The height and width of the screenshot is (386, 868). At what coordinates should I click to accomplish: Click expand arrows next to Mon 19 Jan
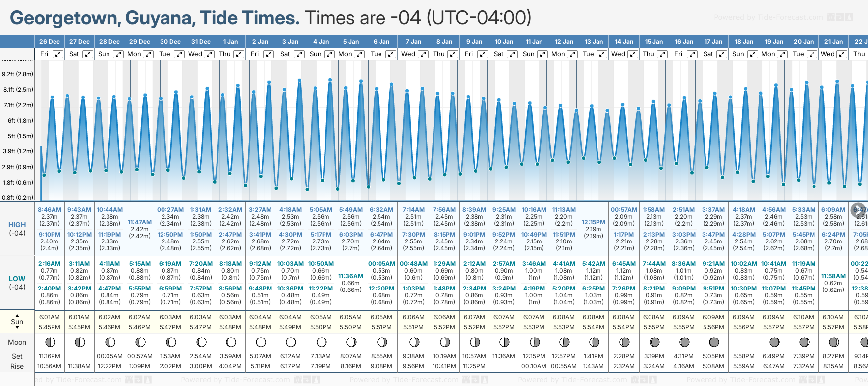pyautogui.click(x=783, y=54)
